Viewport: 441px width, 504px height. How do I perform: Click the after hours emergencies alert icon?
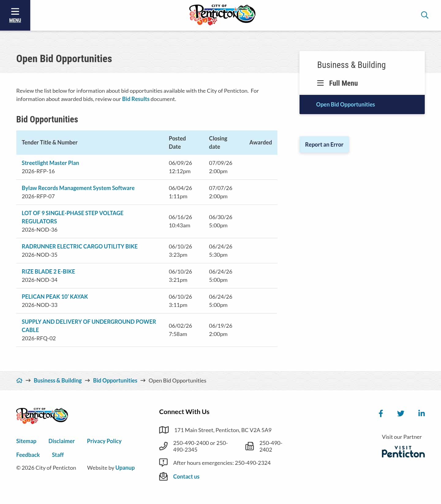pos(163,462)
